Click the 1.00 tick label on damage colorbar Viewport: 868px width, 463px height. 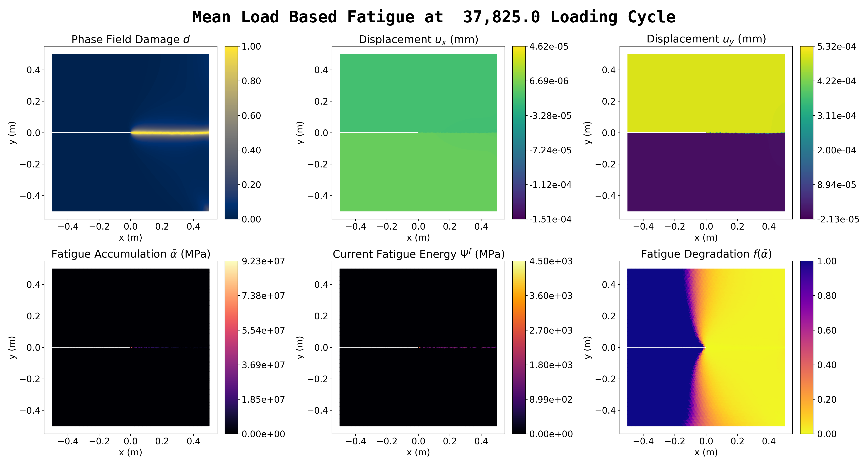coord(251,46)
